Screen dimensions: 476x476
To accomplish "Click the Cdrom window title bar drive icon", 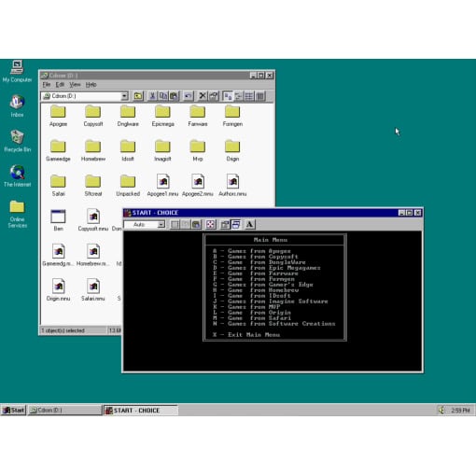I will click(x=45, y=76).
